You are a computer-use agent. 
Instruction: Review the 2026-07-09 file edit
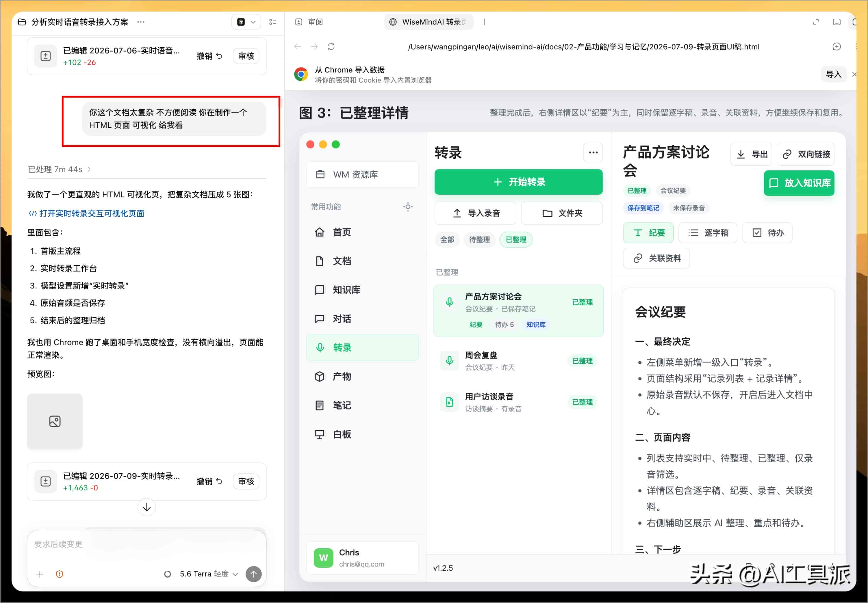click(x=246, y=481)
